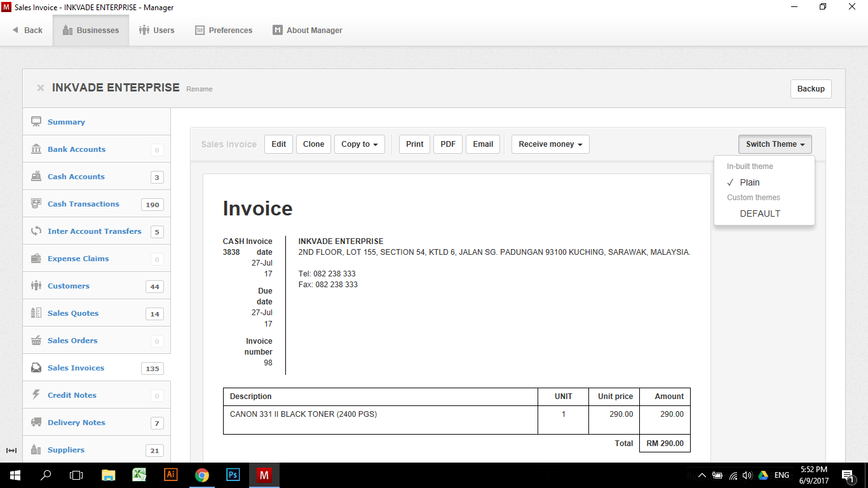Viewport: 868px width, 488px height.
Task: Click the Tel: 082 238 333 line
Action: point(327,274)
